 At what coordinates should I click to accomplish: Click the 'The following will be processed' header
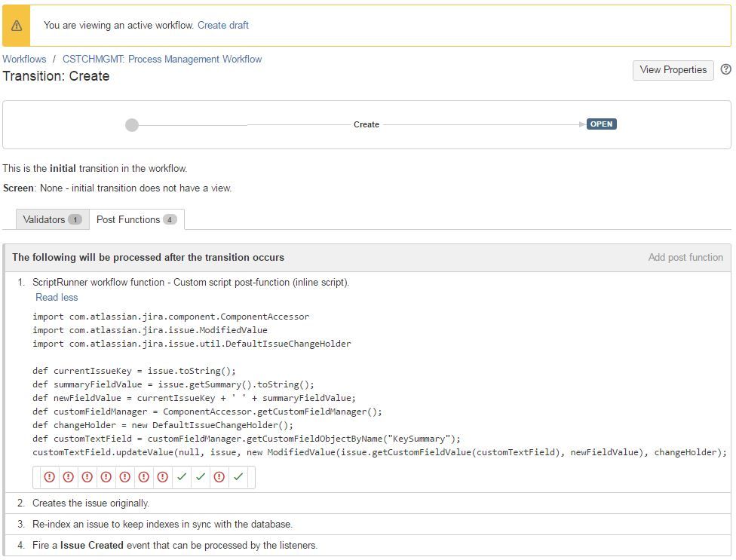point(148,258)
